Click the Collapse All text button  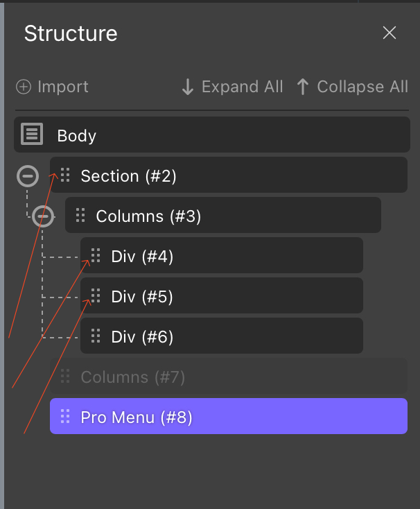tap(362, 87)
